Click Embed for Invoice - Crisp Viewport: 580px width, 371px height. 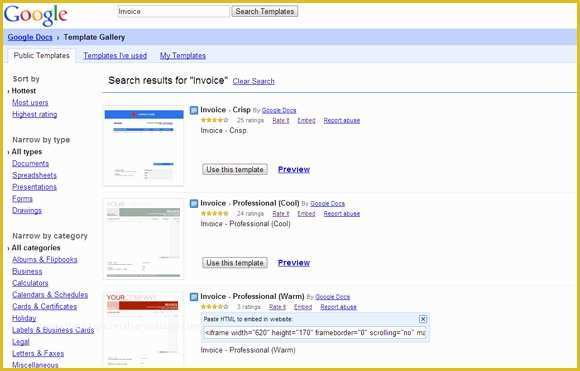[x=306, y=120]
